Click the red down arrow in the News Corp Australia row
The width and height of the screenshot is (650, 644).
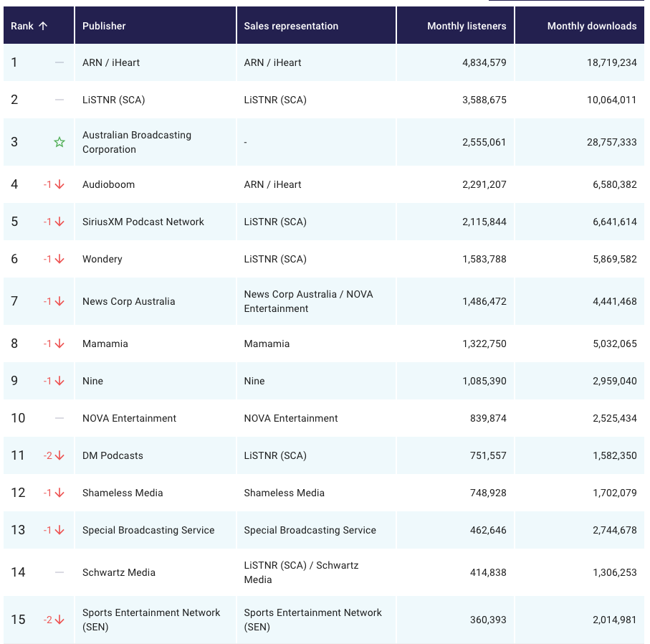click(59, 301)
